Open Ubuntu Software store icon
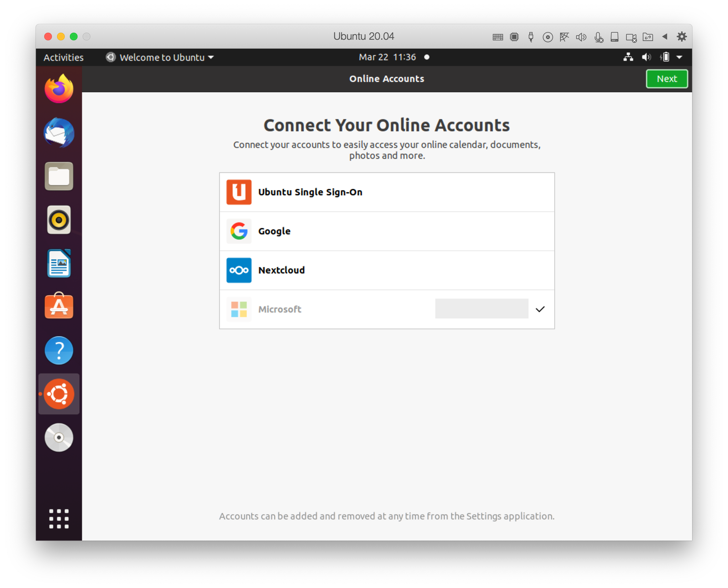Screen dimensions: 728x588 (59, 306)
